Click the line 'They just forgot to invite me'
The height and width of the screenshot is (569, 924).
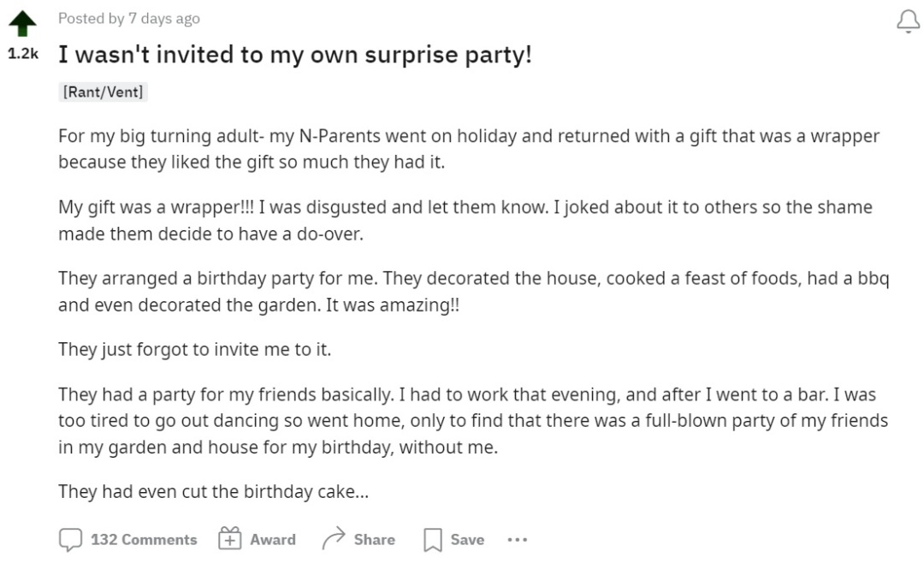pyautogui.click(x=194, y=349)
